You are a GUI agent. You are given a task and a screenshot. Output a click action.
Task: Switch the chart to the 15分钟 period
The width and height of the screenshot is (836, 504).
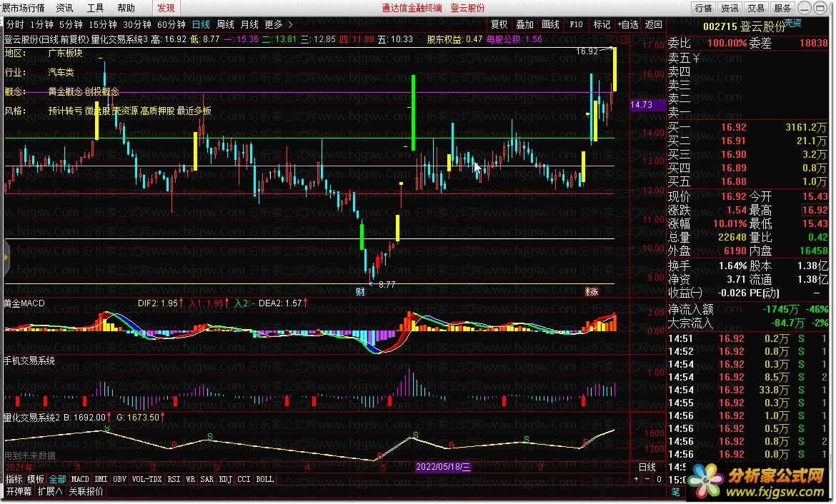(103, 24)
